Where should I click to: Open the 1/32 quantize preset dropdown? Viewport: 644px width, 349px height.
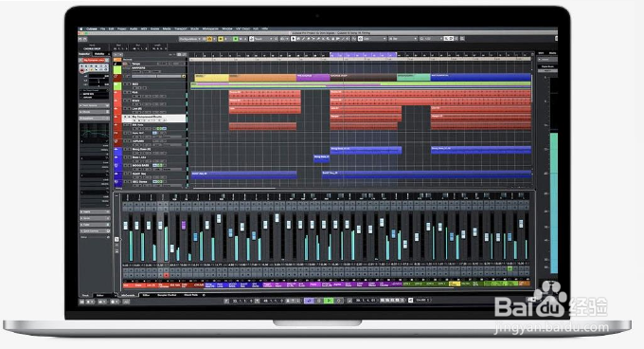pos(431,39)
